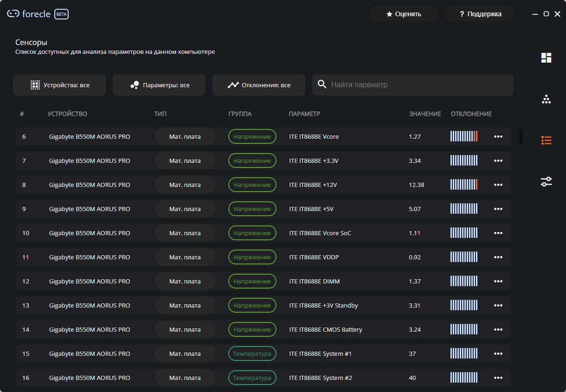Open more options for +3V Standby row
This screenshot has height=392, width=566.
(498, 305)
